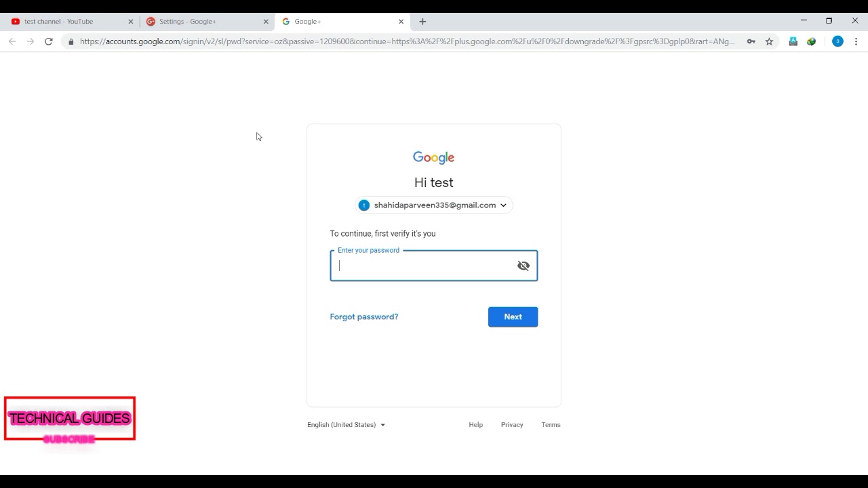The image size is (868, 488).
Task: Open the Help link in footer
Action: [x=476, y=425]
